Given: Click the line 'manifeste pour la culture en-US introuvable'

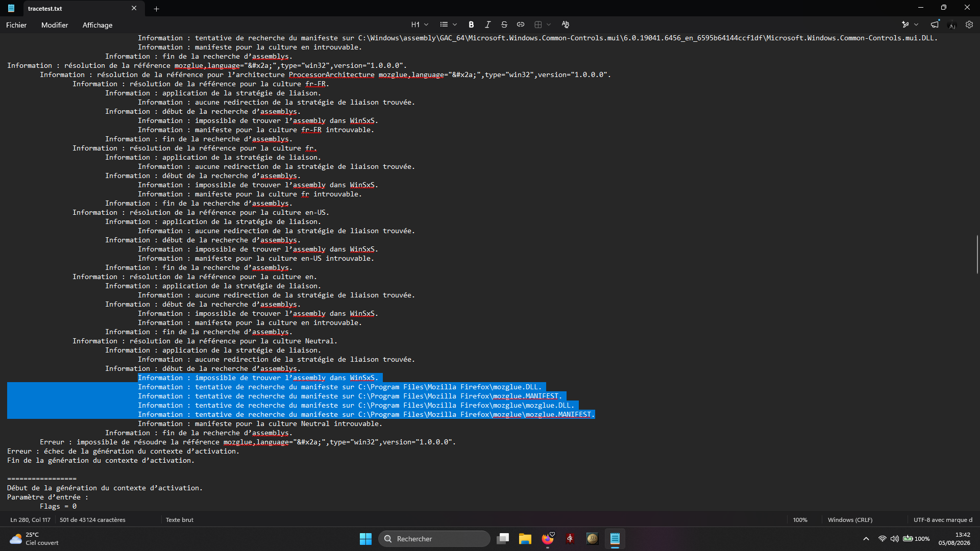Looking at the screenshot, I should click(256, 259).
